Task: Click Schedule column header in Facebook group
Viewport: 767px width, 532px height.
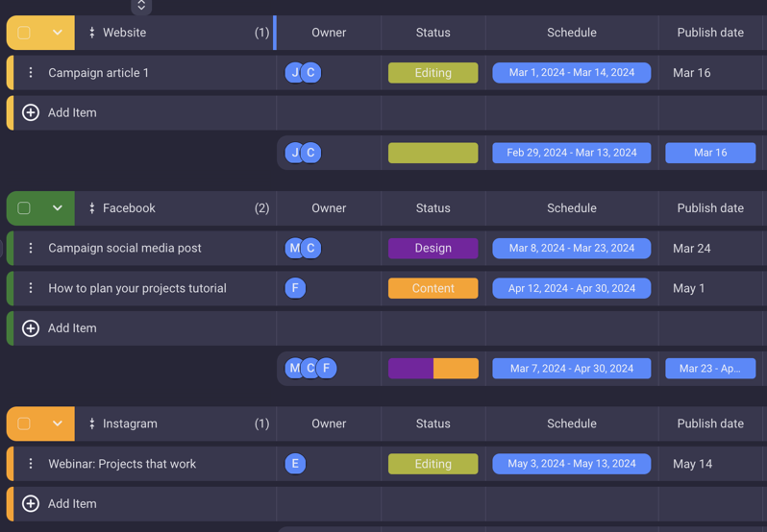Action: [571, 208]
